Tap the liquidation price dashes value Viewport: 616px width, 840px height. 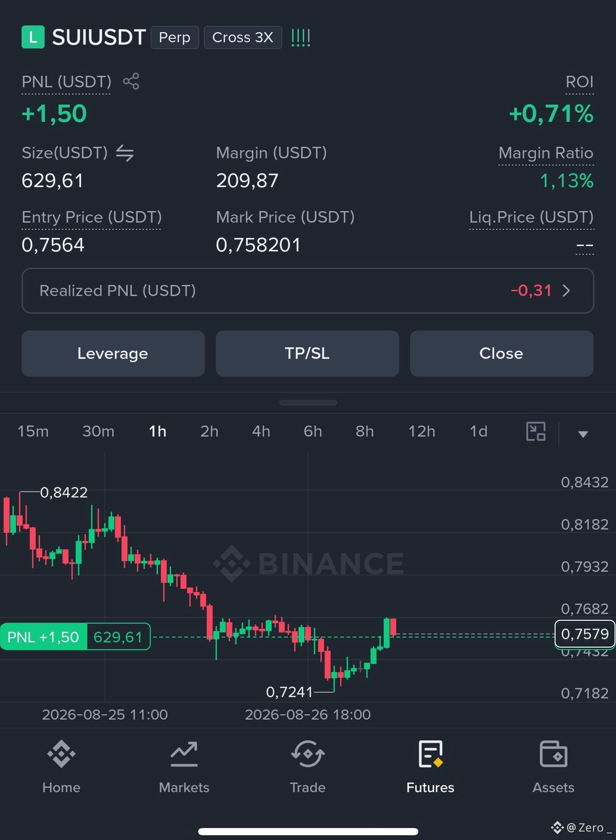[584, 246]
